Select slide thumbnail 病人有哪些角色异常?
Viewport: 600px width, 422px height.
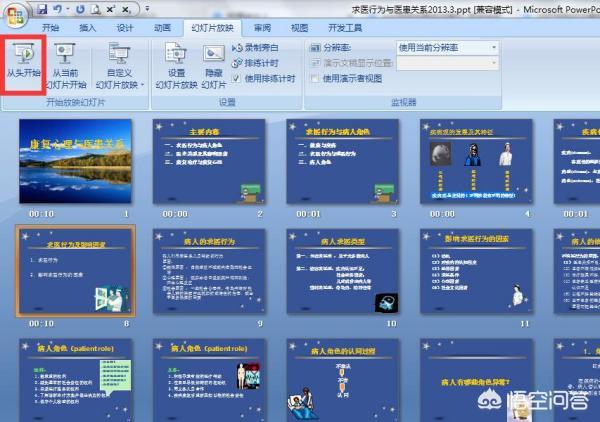[476, 380]
